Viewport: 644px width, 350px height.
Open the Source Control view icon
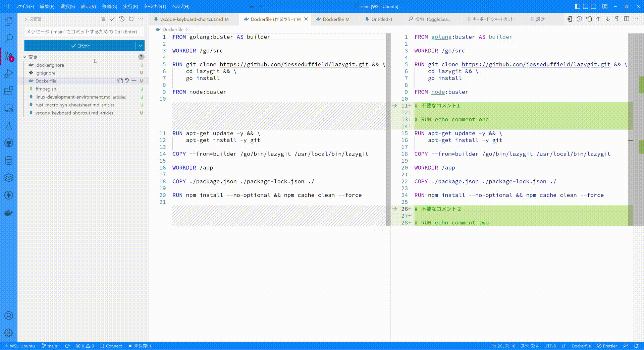(9, 56)
